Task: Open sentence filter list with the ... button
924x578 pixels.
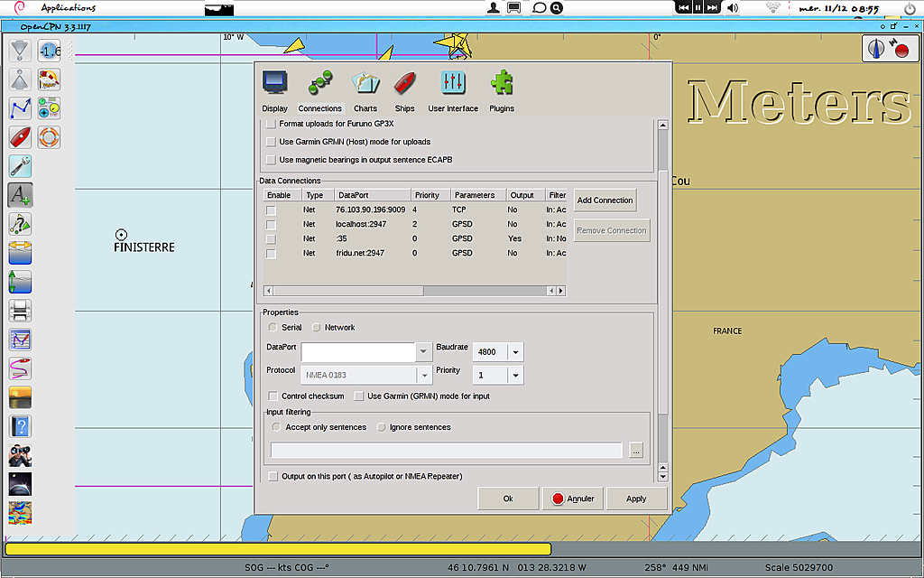Action: pos(636,451)
